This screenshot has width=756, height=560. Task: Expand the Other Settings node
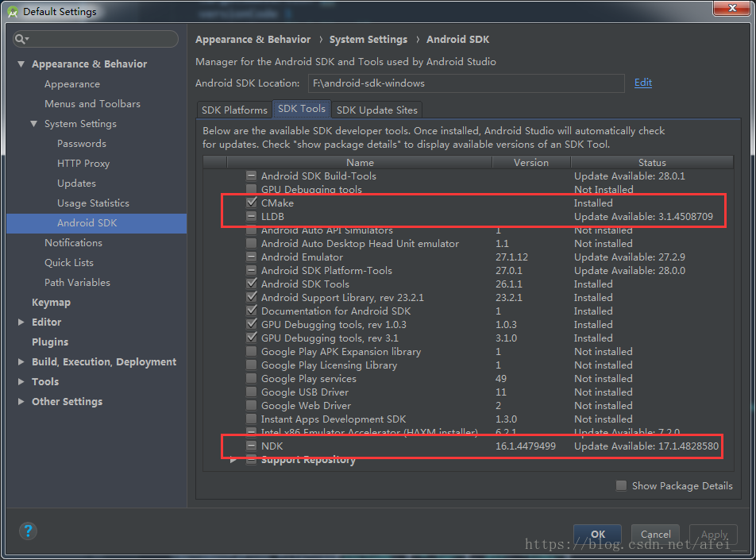pos(21,401)
